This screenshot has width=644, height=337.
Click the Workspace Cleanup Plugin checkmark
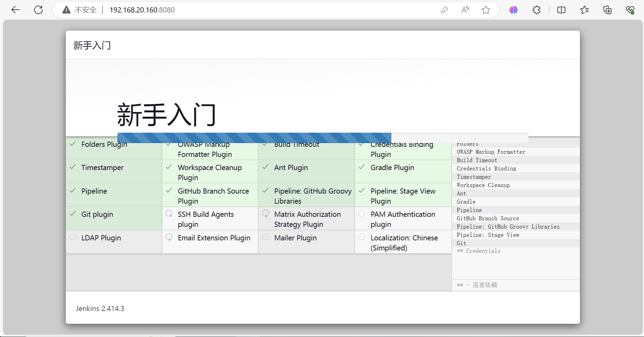(x=169, y=167)
